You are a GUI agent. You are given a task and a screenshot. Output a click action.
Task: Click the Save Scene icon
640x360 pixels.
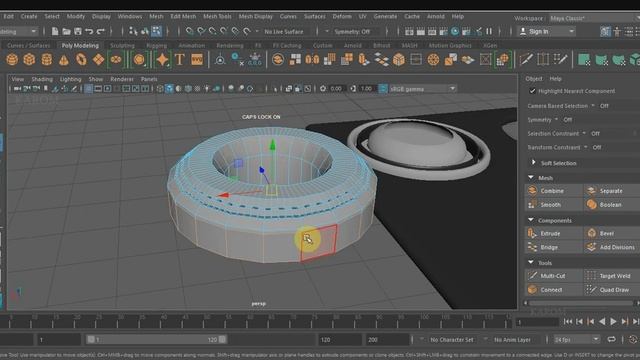[x=78, y=31]
